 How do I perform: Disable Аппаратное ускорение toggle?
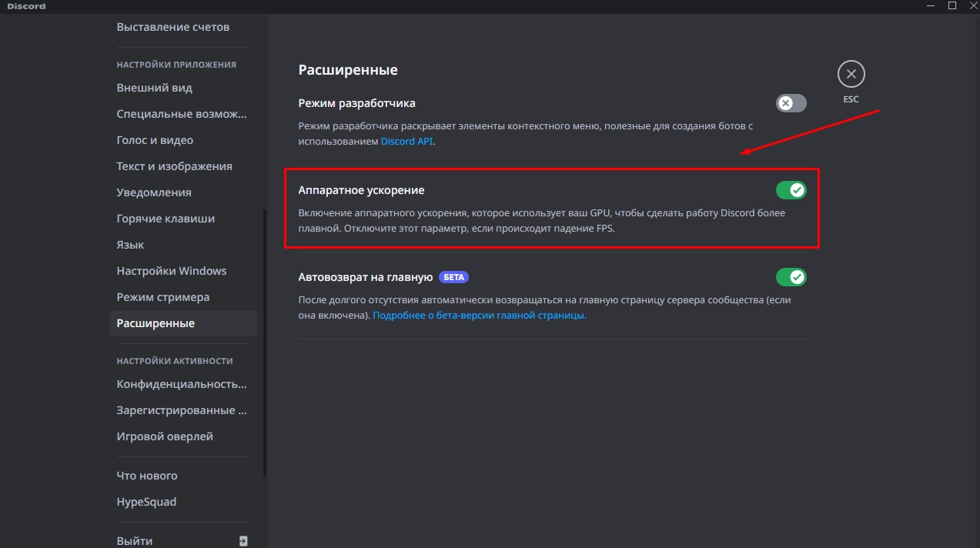point(791,190)
